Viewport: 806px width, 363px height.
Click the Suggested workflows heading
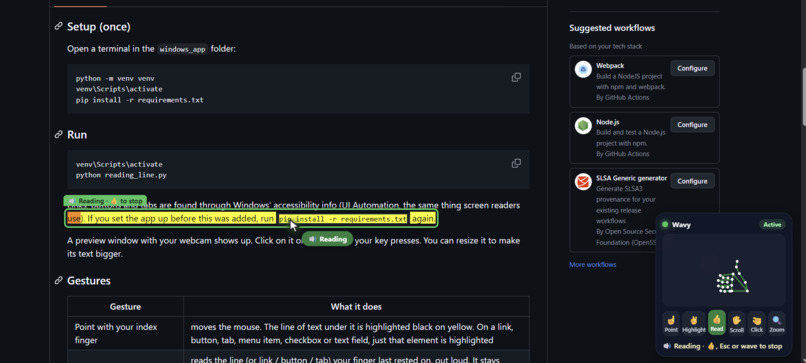[612, 28]
